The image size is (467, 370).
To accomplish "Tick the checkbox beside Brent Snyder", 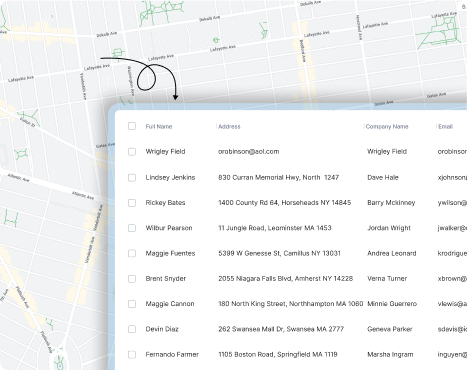I will pyautogui.click(x=132, y=279).
